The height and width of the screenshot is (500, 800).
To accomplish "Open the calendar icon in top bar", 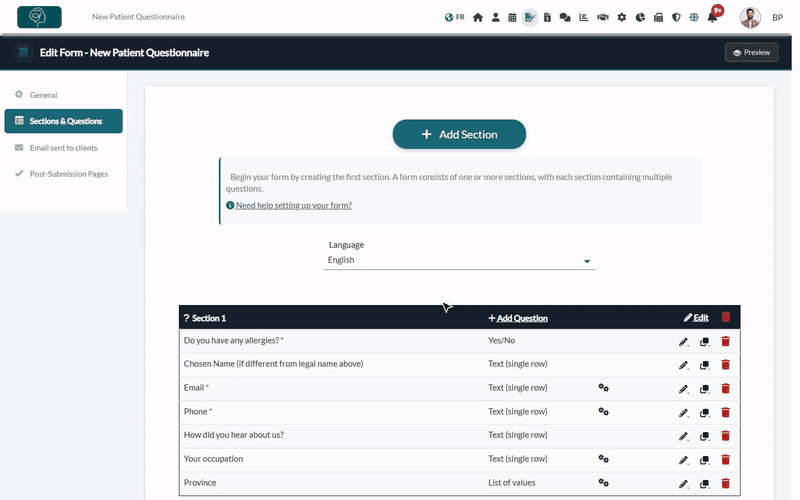I will click(512, 17).
